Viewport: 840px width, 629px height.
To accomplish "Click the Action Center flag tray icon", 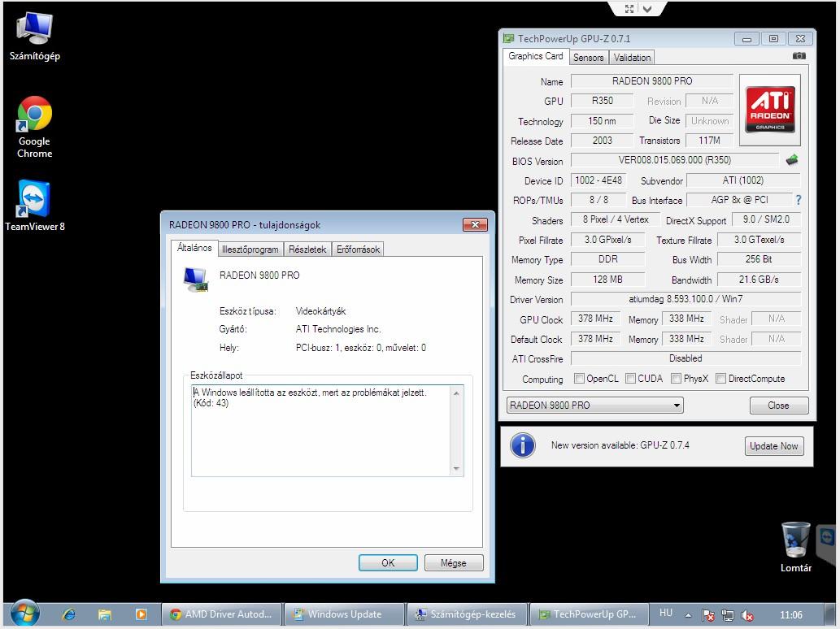I will click(707, 615).
